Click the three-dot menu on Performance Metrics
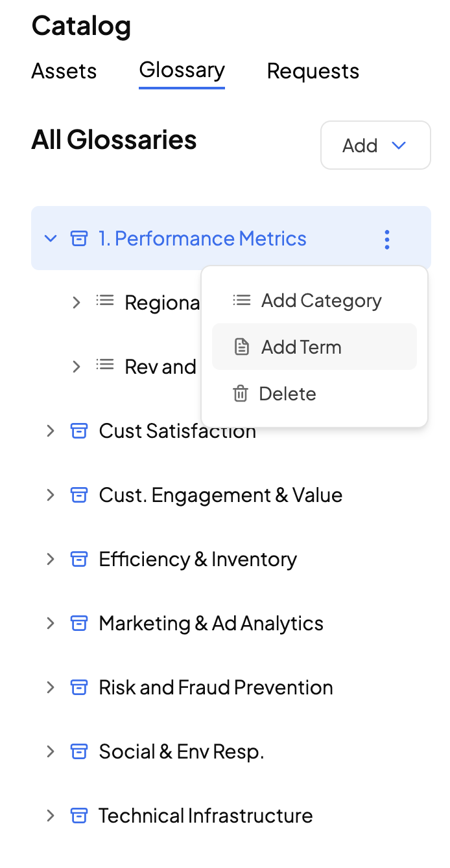450x868 pixels. 387,239
